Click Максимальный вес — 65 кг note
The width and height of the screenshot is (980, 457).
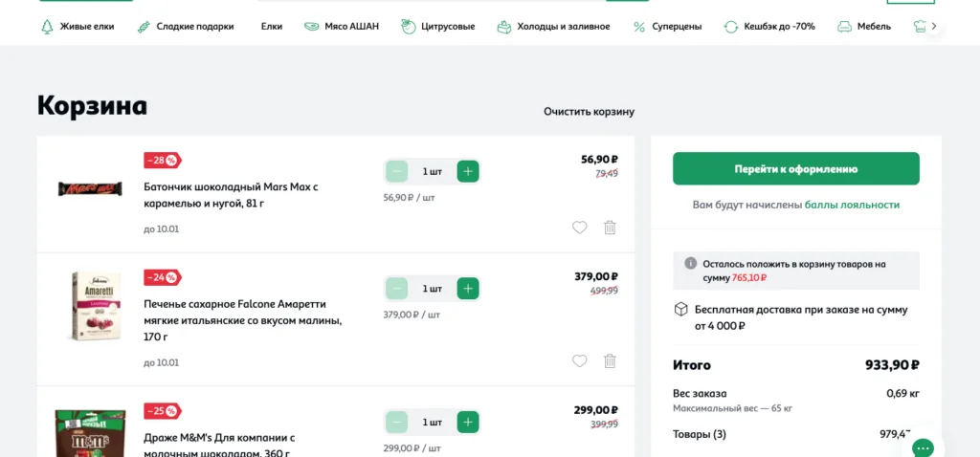click(732, 408)
